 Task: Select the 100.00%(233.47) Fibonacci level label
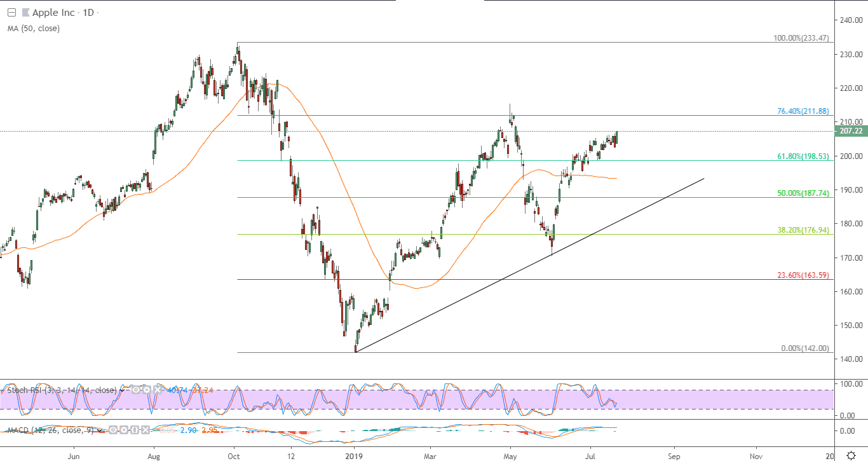click(x=801, y=38)
